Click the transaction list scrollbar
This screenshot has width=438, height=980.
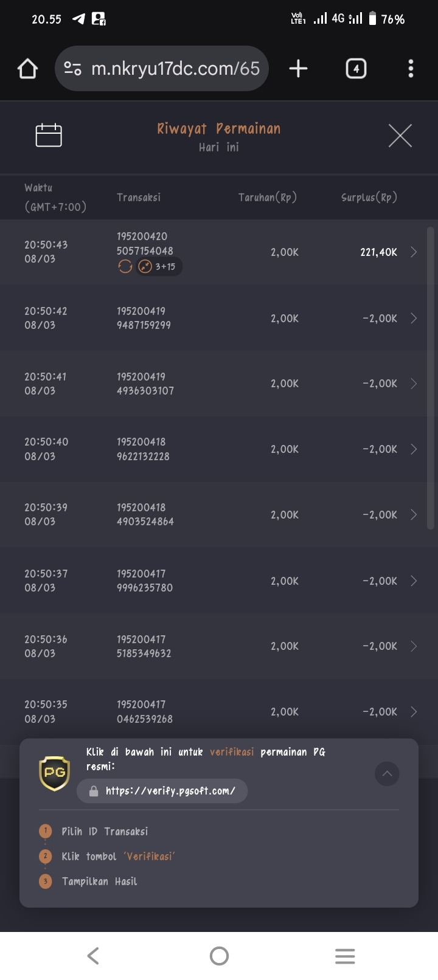pos(431,377)
